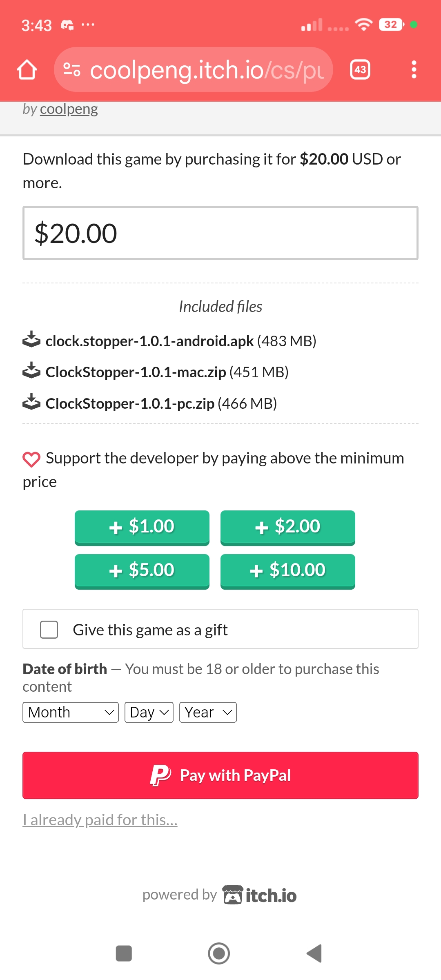441x980 pixels.
Task: Tap the pc.zip download icon
Action: coord(31,403)
